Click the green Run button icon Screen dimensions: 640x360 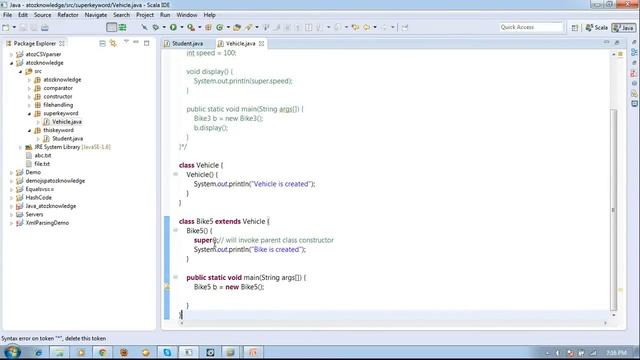(173, 27)
